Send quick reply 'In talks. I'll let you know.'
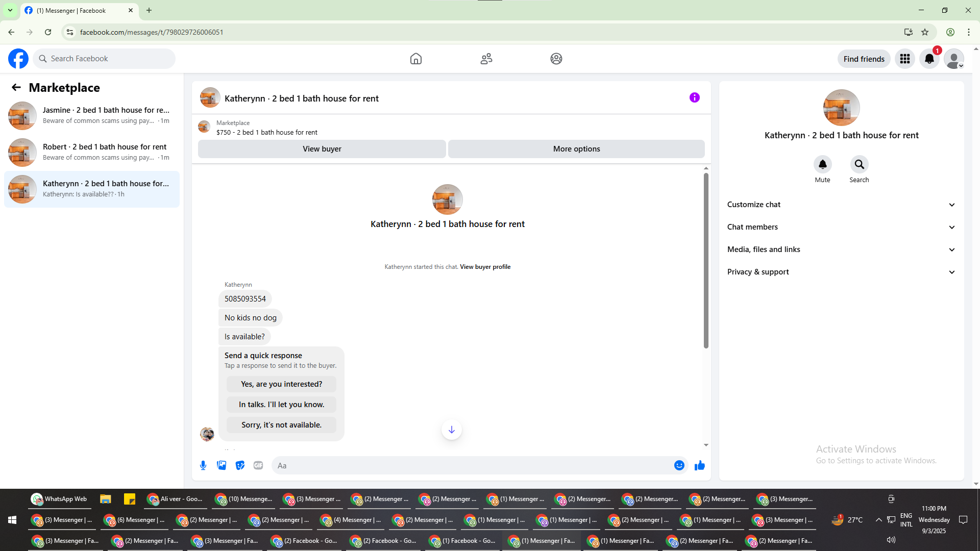 point(282,405)
